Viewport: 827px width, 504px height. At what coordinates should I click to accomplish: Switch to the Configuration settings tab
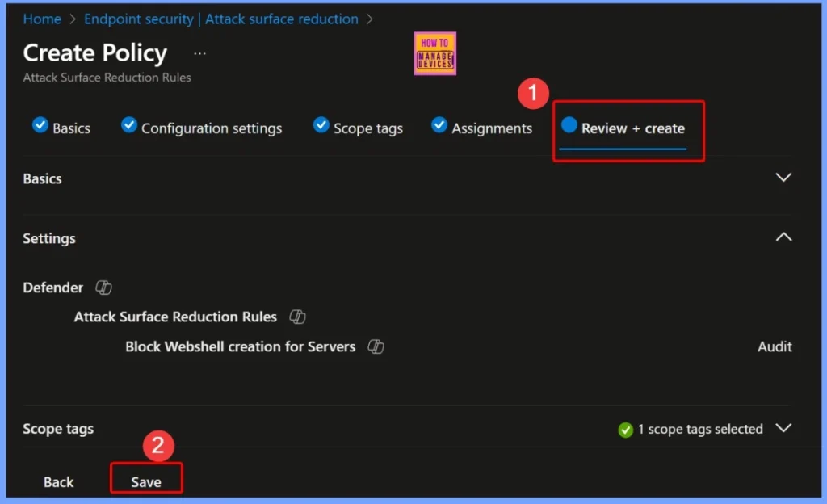coord(212,128)
